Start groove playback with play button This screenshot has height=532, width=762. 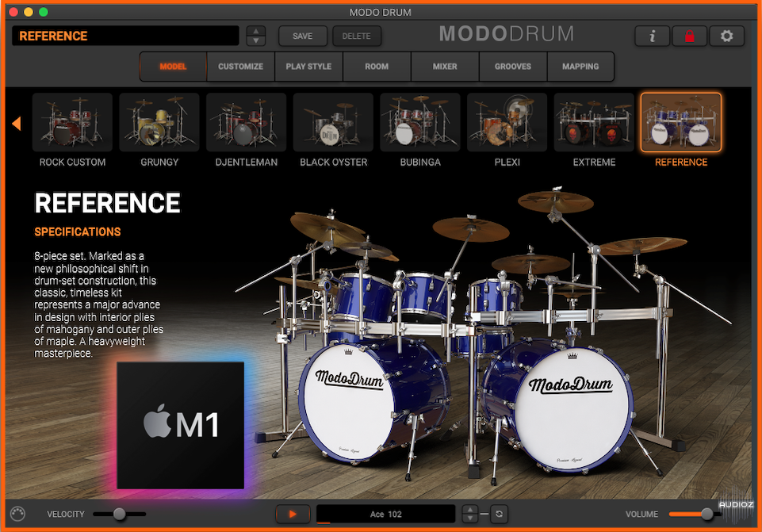tap(293, 514)
